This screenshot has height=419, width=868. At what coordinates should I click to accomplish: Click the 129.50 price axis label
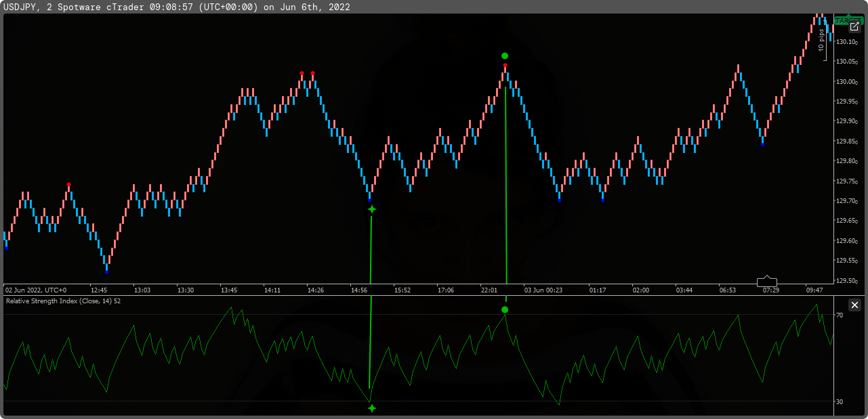[x=846, y=281]
